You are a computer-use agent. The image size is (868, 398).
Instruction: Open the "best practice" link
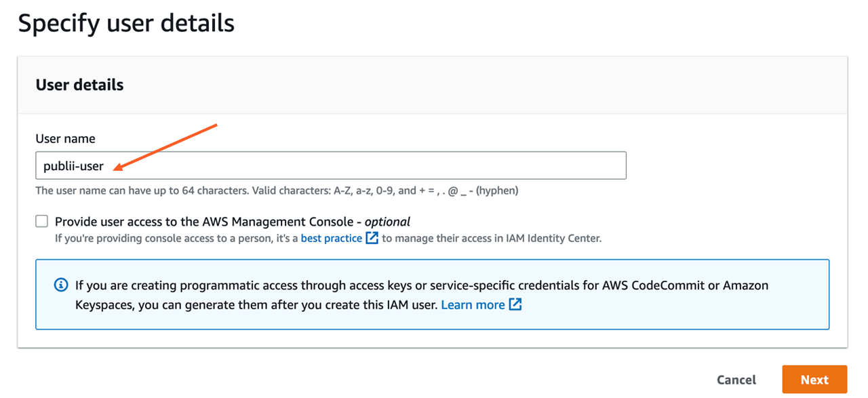click(x=331, y=238)
